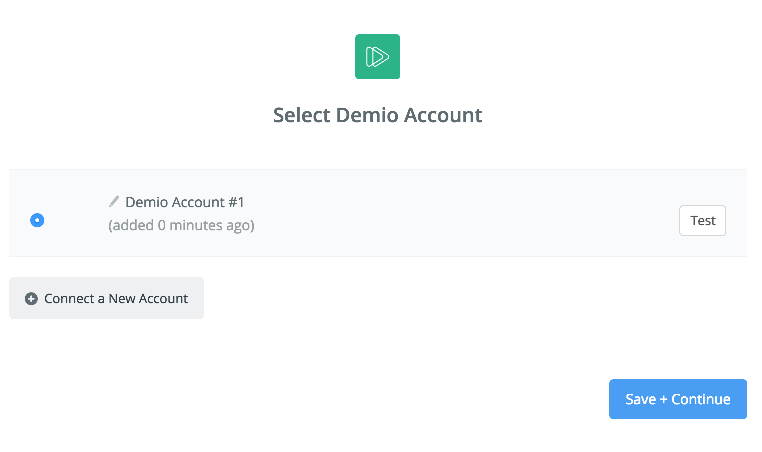This screenshot has height=452, width=762.
Task: Click the Demio Account #1 name label
Action: pyautogui.click(x=185, y=202)
